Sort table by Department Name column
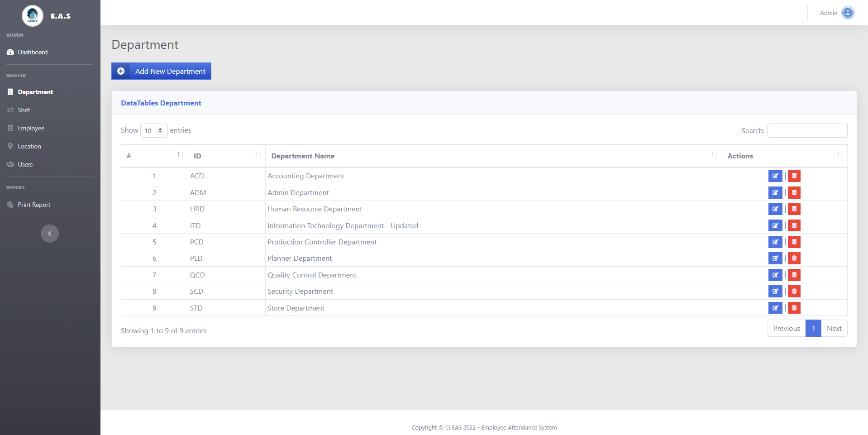This screenshot has height=435, width=868. [494, 156]
